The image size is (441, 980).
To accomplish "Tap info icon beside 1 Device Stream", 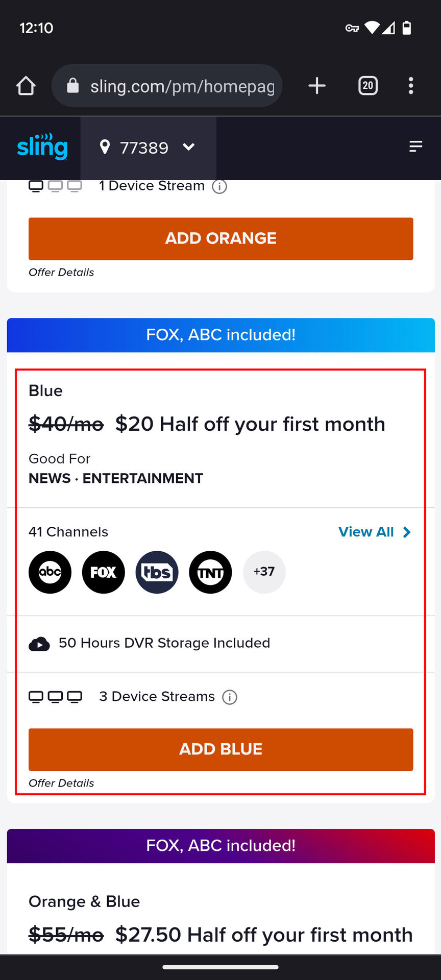I will (x=219, y=187).
